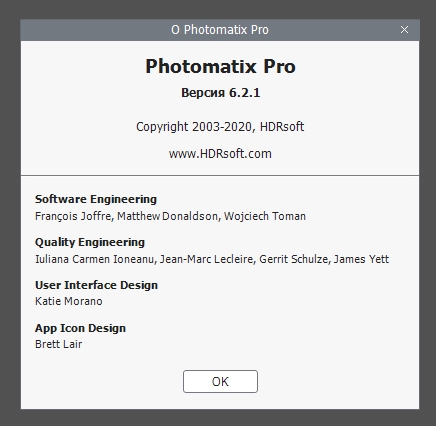This screenshot has width=436, height=426.
Task: Click the Software Engineering heading
Action: pos(96,199)
